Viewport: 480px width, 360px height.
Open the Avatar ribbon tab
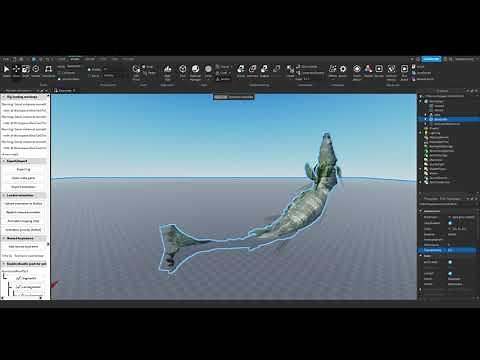(89, 59)
